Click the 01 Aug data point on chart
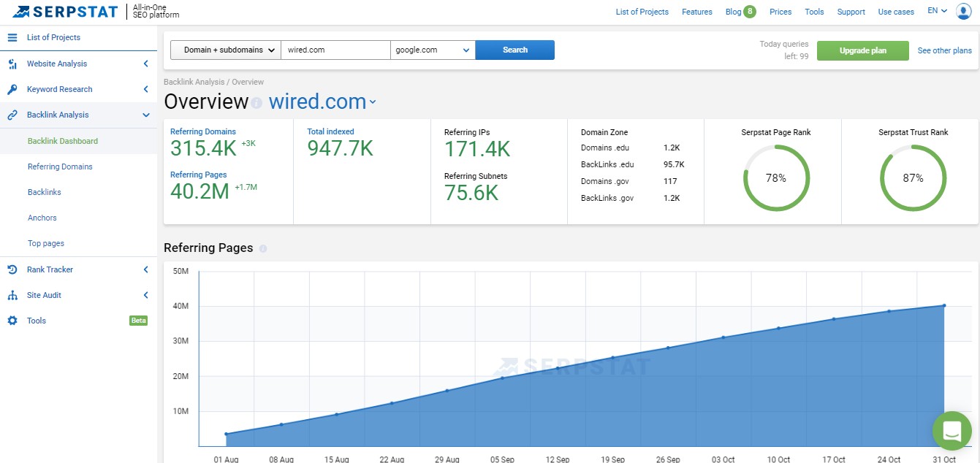Screen dimensions: 980x463 click(227, 434)
